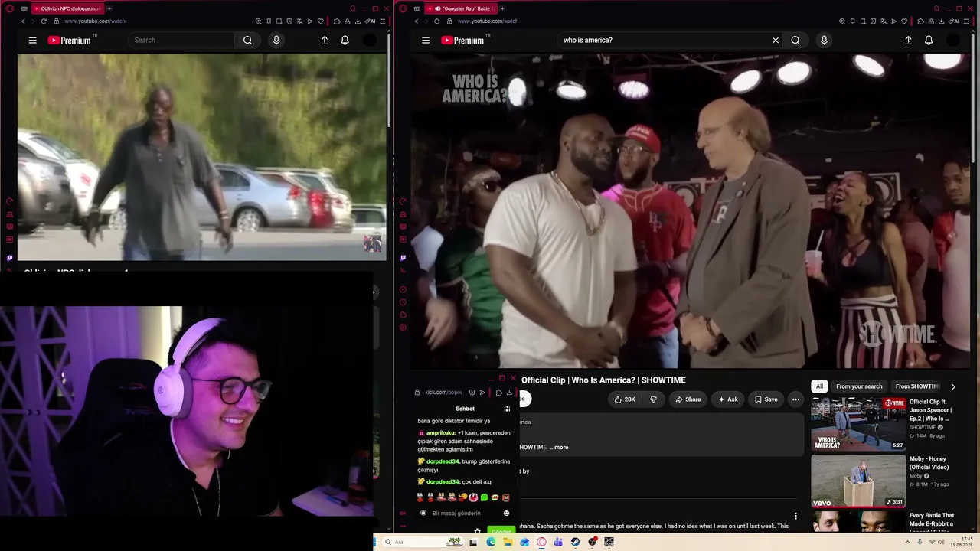Open 'Moby - Honey' video thumbnail

point(858,481)
